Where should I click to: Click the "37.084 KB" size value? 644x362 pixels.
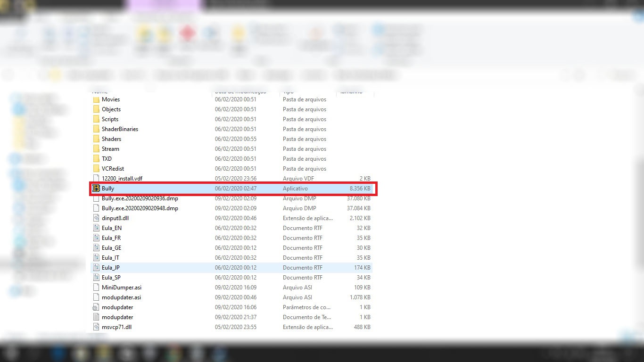(x=358, y=208)
